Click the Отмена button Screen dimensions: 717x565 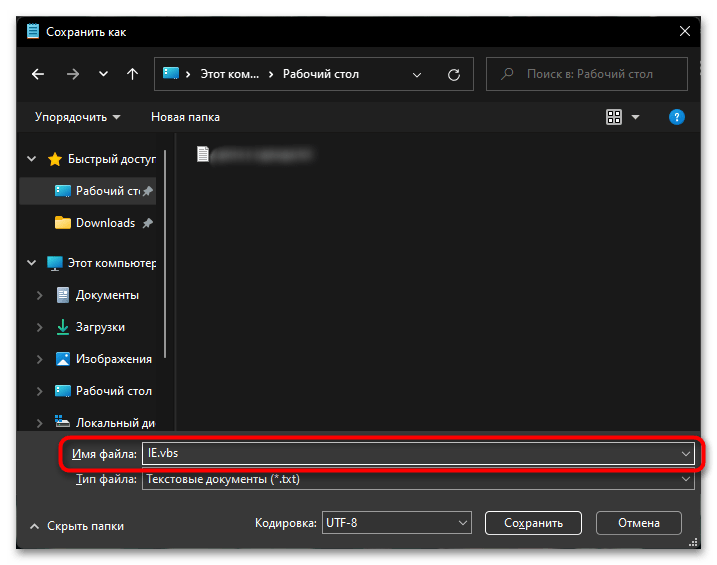point(639,523)
